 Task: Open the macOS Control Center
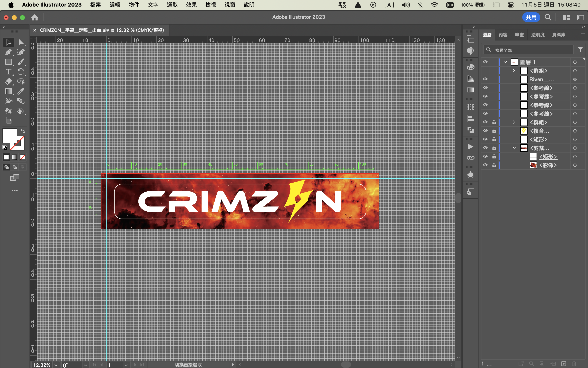pos(511,5)
